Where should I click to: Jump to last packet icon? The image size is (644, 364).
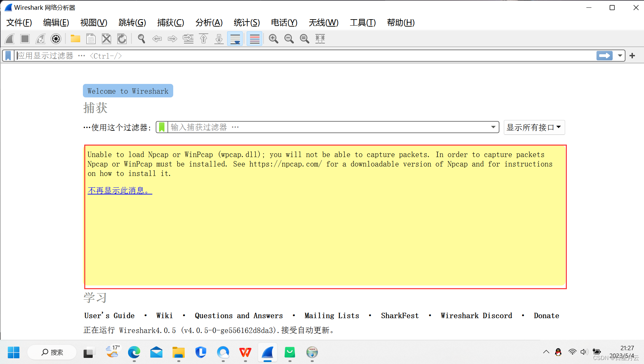219,39
